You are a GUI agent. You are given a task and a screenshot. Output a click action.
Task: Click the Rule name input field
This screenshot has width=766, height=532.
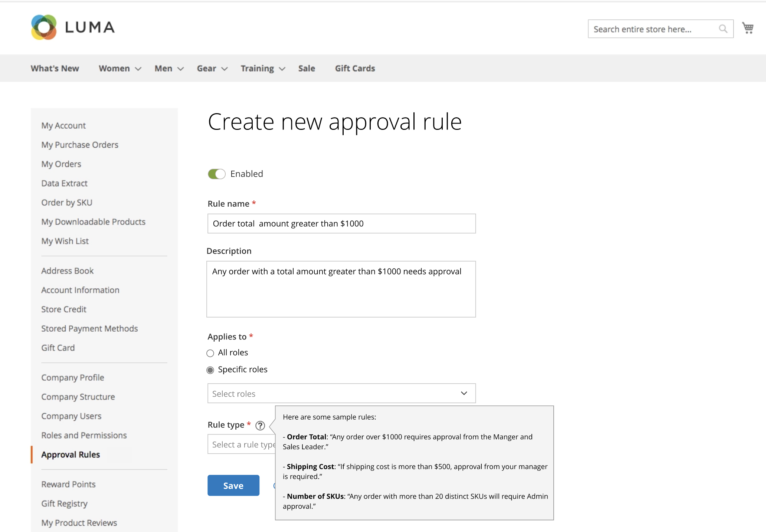coord(341,223)
